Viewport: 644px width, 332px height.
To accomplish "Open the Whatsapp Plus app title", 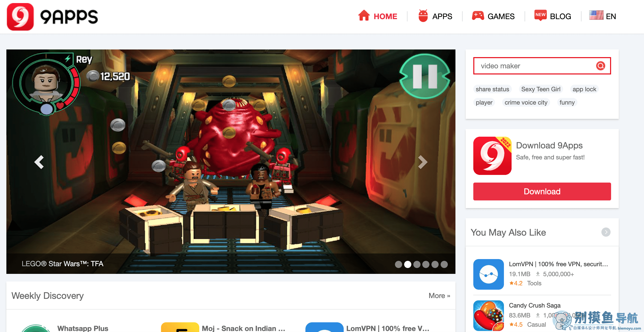I will pyautogui.click(x=83, y=328).
